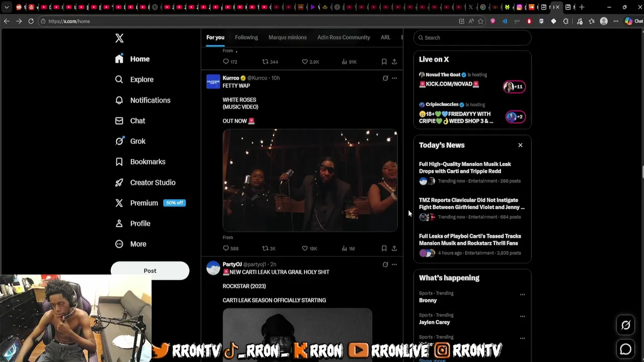
Task: Open options for the Bronny trend
Action: pyautogui.click(x=522, y=295)
